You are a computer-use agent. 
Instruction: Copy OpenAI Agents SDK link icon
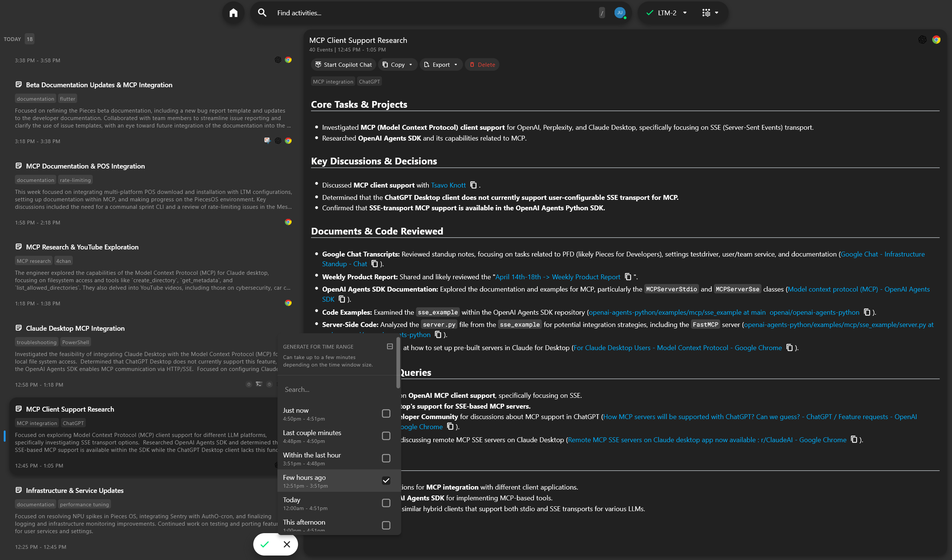342,299
